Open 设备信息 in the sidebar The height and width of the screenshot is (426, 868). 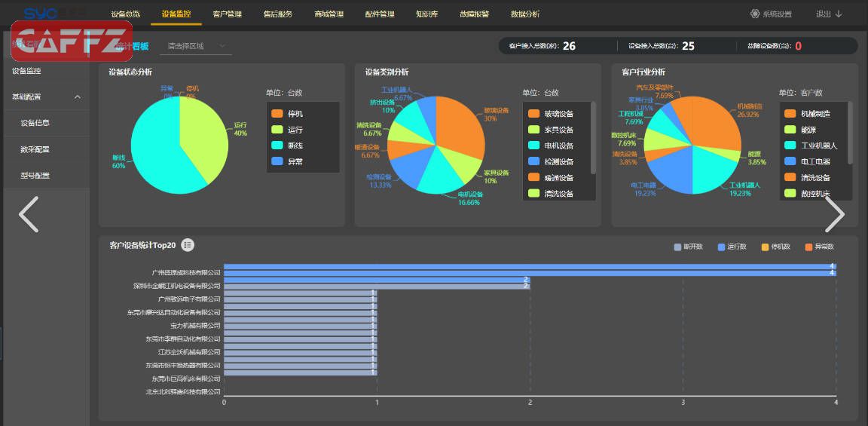[x=35, y=123]
